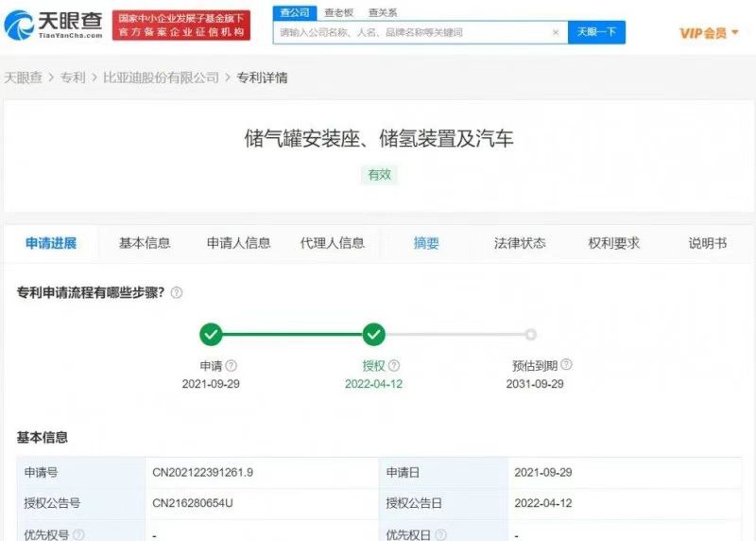The width and height of the screenshot is (756, 541).
Task: Open 比亚迪股份有限公司 breadcrumb link
Action: [x=161, y=78]
